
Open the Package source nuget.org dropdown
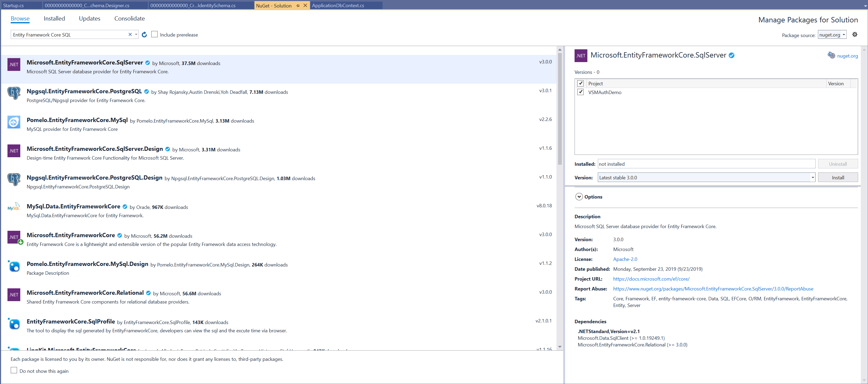coord(832,35)
